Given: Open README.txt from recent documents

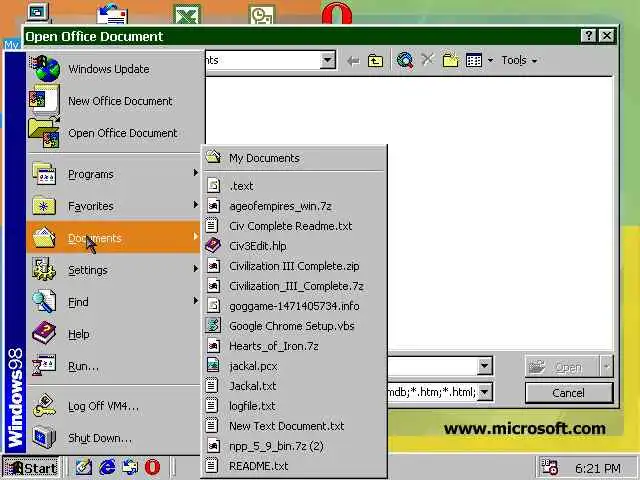Looking at the screenshot, I should coord(294,466).
